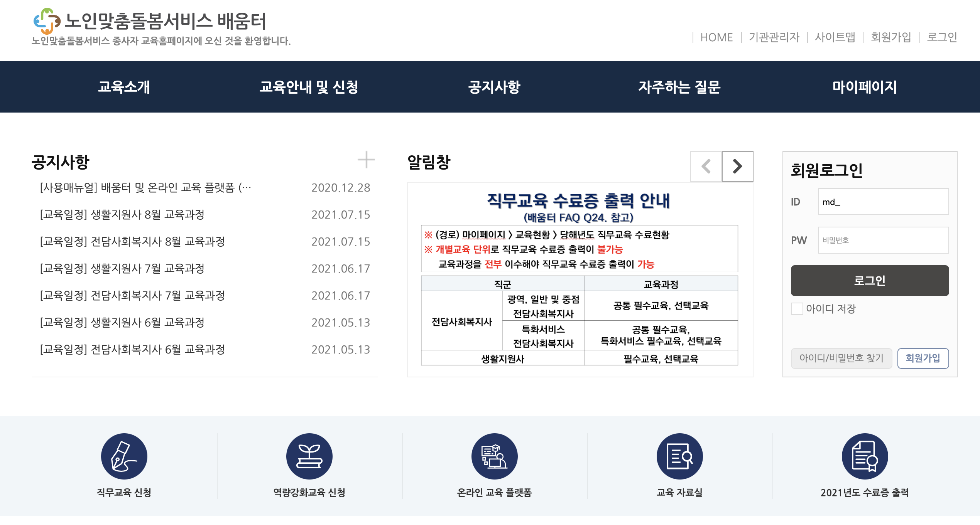
Task: Click the site logo at top left
Action: pyautogui.click(x=150, y=21)
